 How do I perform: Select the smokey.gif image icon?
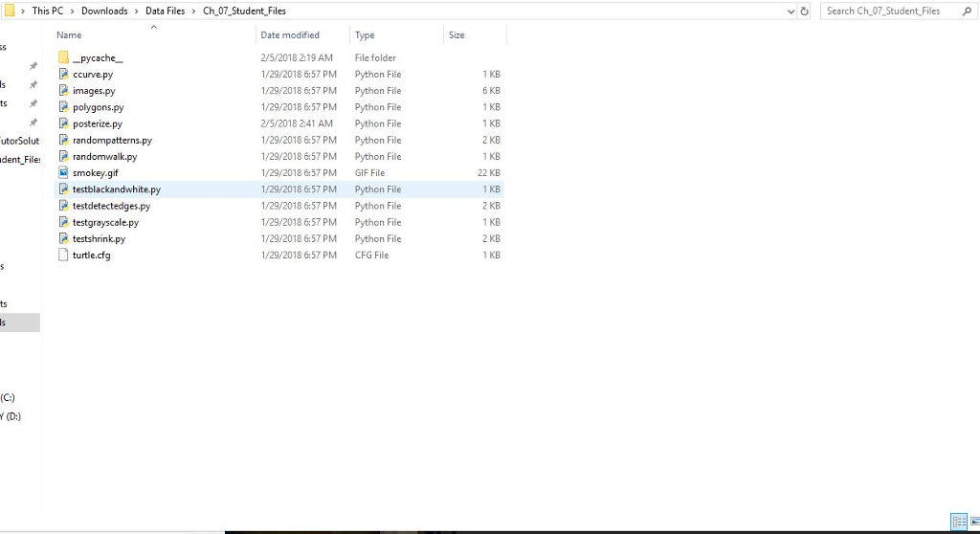pos(63,172)
